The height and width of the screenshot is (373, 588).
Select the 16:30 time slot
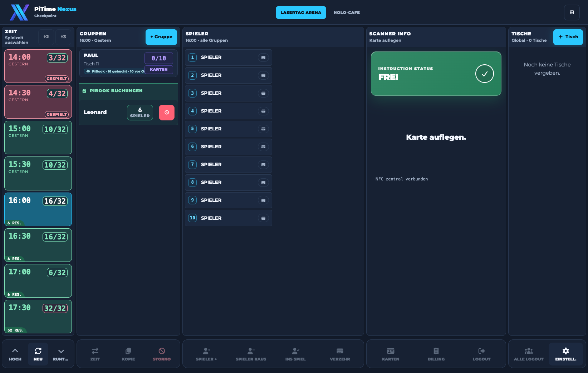[x=38, y=245]
